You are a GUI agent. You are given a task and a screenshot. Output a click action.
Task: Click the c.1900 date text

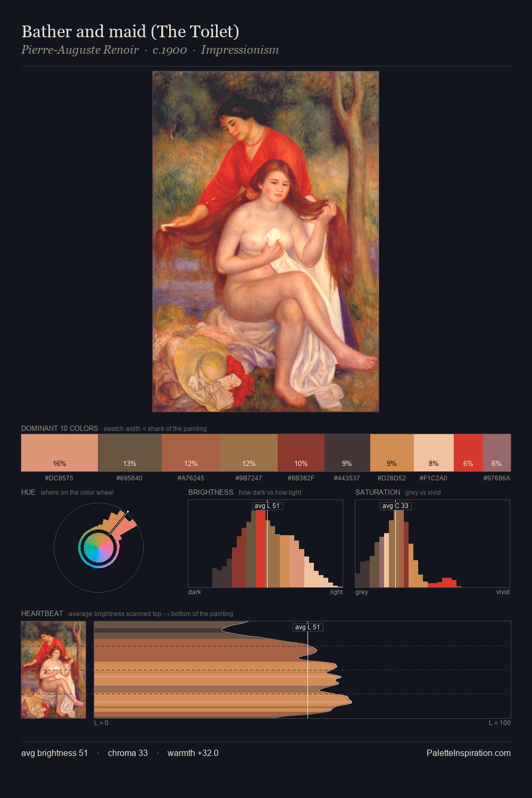pyautogui.click(x=170, y=50)
